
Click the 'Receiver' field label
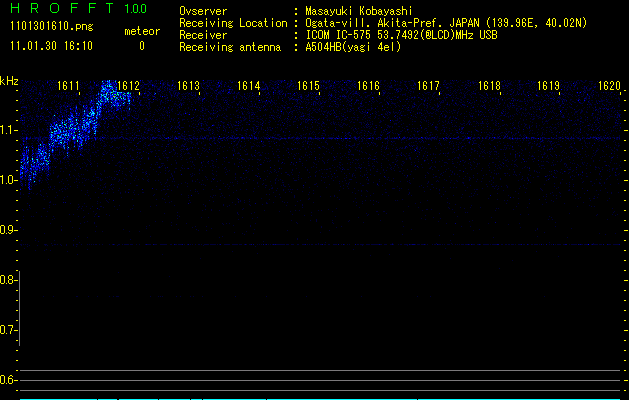coord(203,35)
